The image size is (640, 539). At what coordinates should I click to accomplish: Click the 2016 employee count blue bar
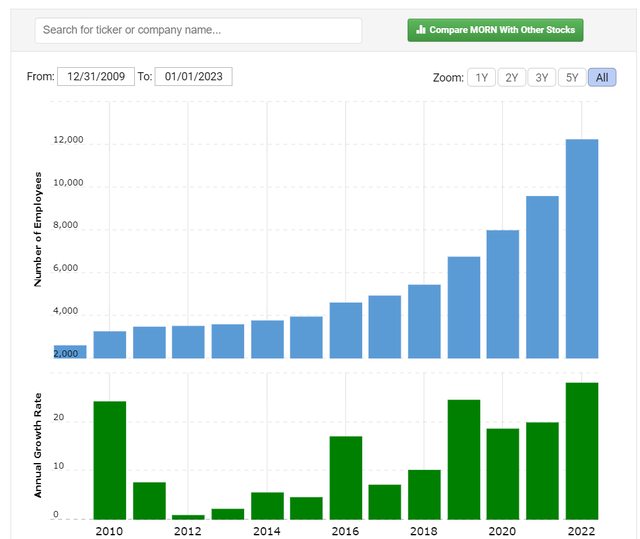click(346, 330)
